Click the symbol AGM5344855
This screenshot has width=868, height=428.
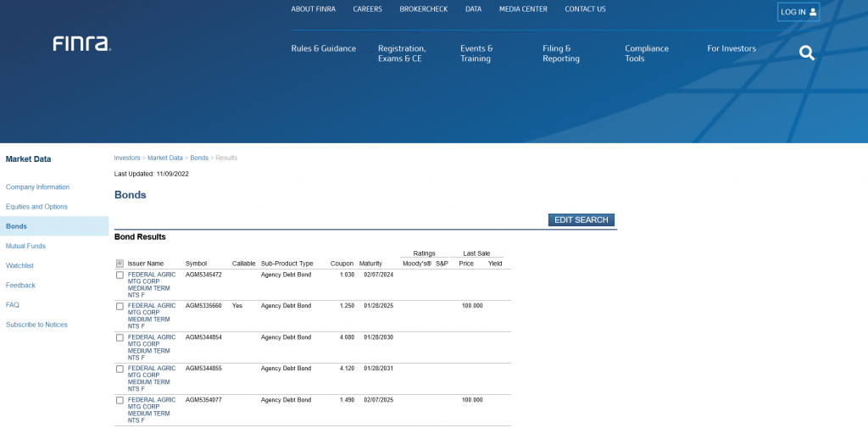click(x=203, y=368)
